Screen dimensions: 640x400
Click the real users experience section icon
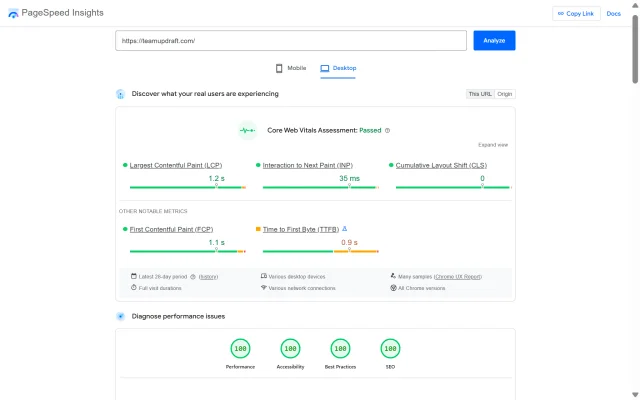(x=120, y=94)
